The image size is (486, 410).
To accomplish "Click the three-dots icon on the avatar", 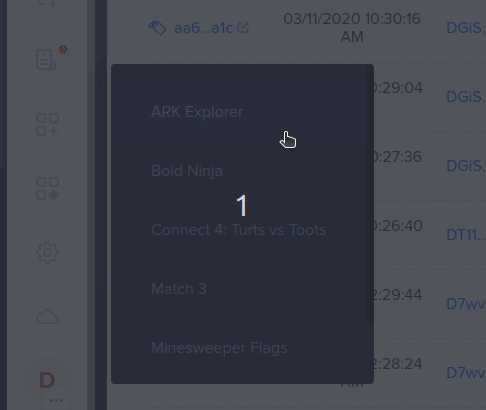I will click(57, 400).
